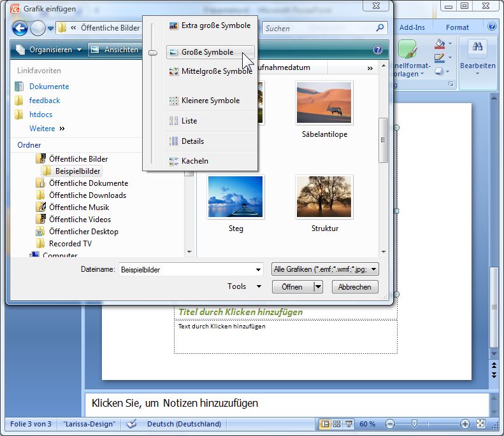Click the shape outline pencil icon
This screenshot has width=504, height=436.
[x=440, y=58]
